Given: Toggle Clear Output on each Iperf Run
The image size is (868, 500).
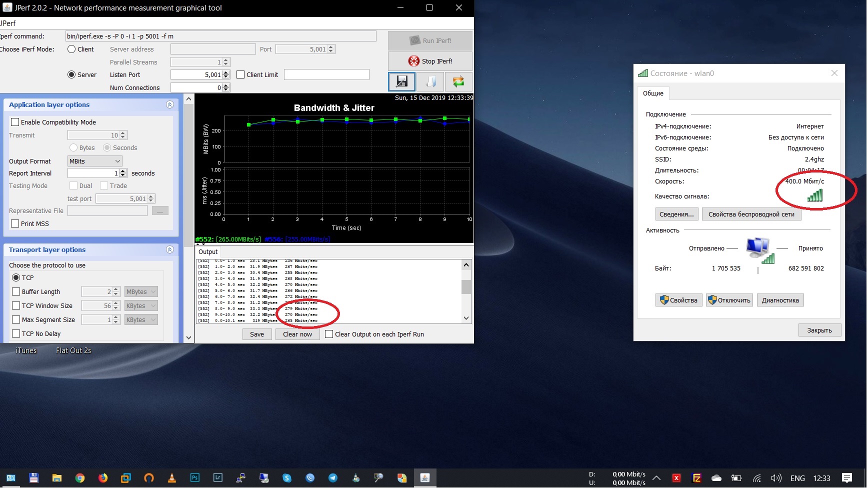Looking at the screenshot, I should 329,334.
